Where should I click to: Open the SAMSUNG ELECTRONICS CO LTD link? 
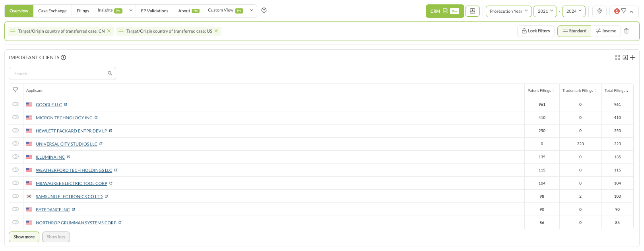click(x=69, y=197)
